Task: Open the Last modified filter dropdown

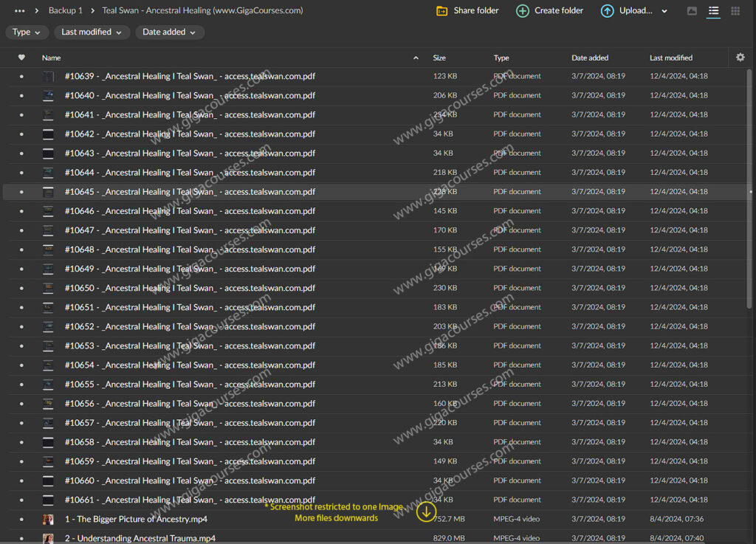Action: coord(92,32)
